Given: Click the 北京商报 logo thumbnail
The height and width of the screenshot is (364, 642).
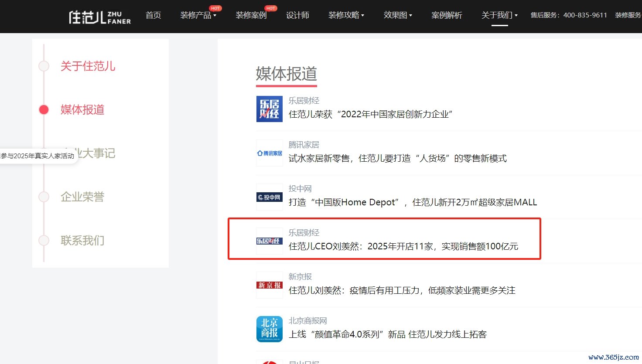Looking at the screenshot, I should point(270,329).
